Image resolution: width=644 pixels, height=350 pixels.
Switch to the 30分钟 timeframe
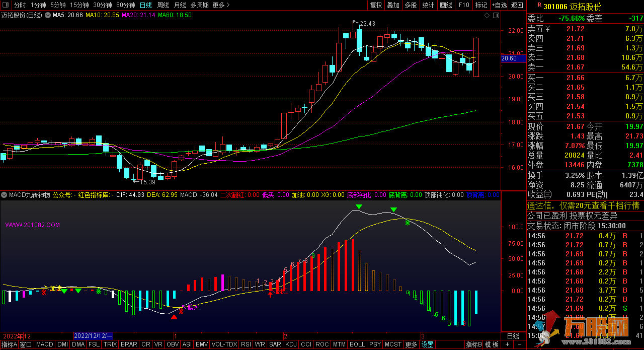coord(103,5)
